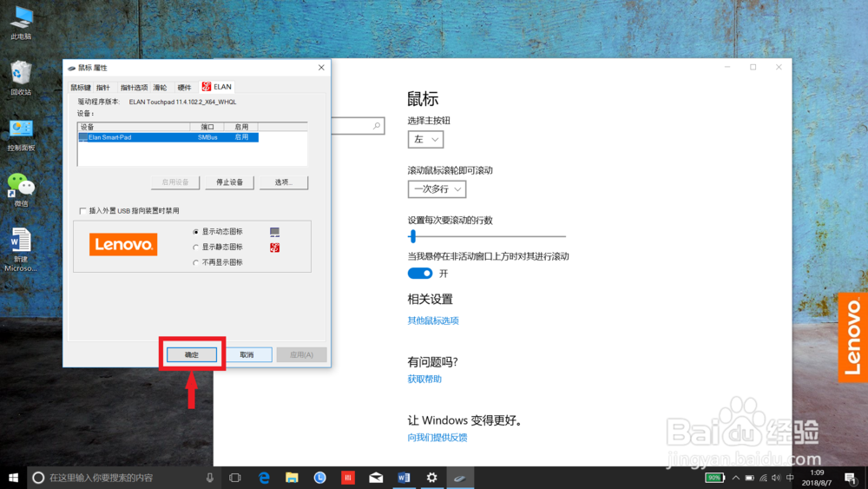Viewport: 868px width, 489px height.
Task: Switch to the 鼠标键 tab
Action: pyautogui.click(x=80, y=88)
